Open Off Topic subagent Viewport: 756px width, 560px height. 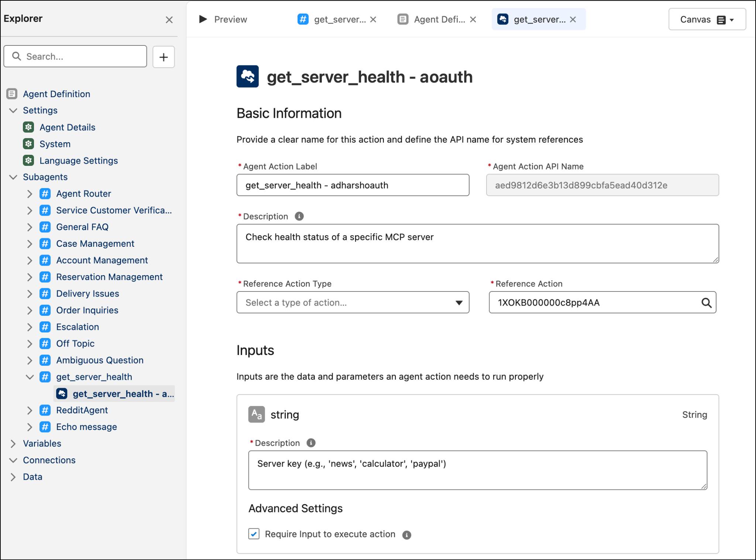click(x=75, y=343)
